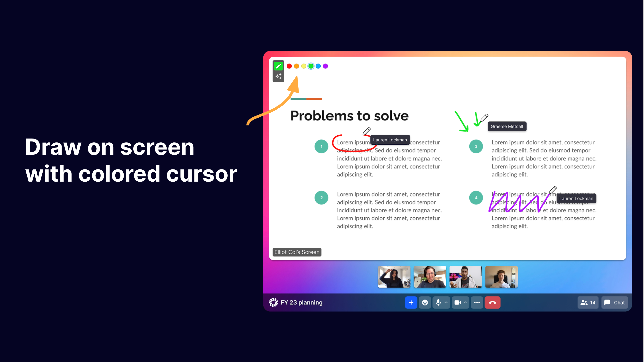Screen dimensions: 644x362
Task: Expand the microphone audio source dropdown
Action: tap(446, 302)
